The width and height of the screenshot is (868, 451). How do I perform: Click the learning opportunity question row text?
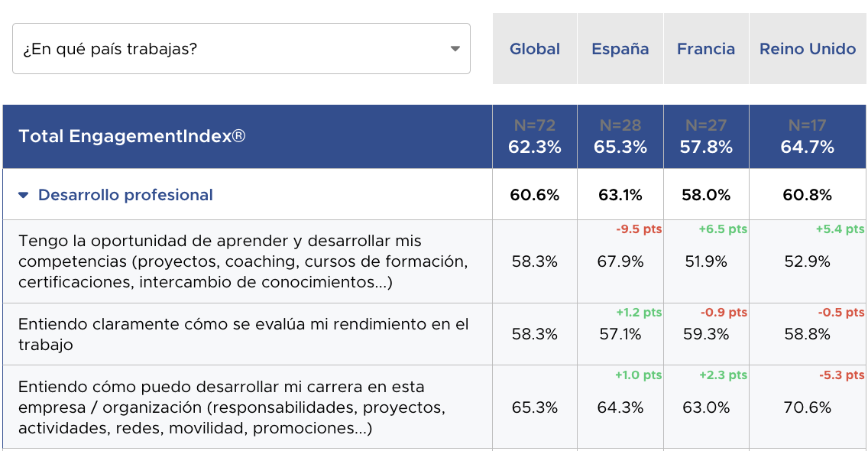point(243,261)
